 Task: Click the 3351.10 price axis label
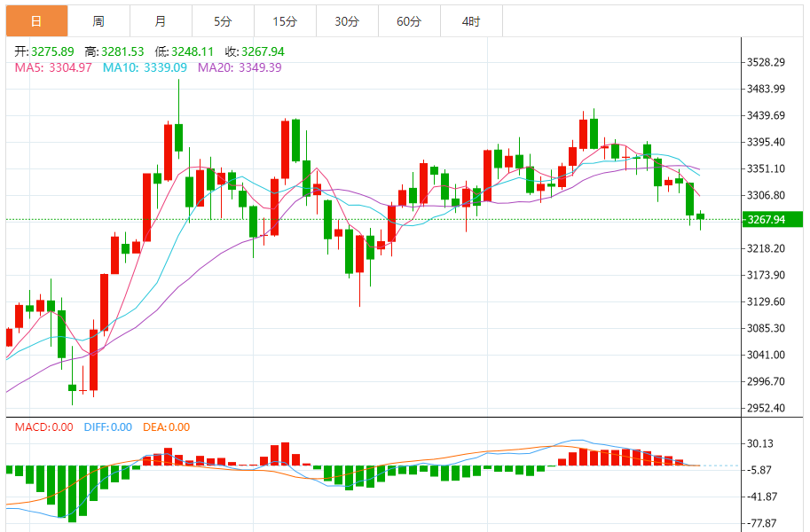click(767, 168)
